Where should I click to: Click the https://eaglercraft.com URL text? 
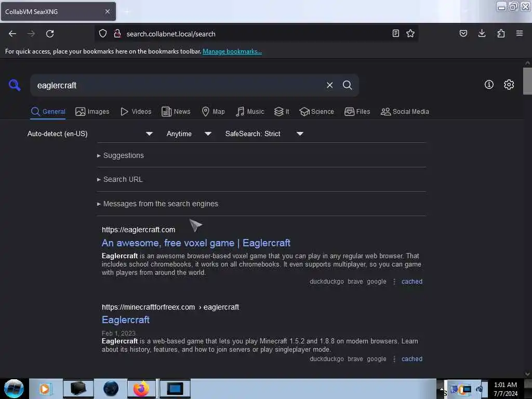coord(138,230)
